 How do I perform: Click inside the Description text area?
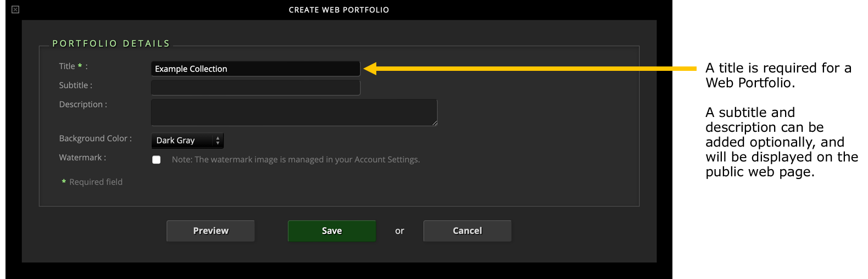pyautogui.click(x=294, y=113)
